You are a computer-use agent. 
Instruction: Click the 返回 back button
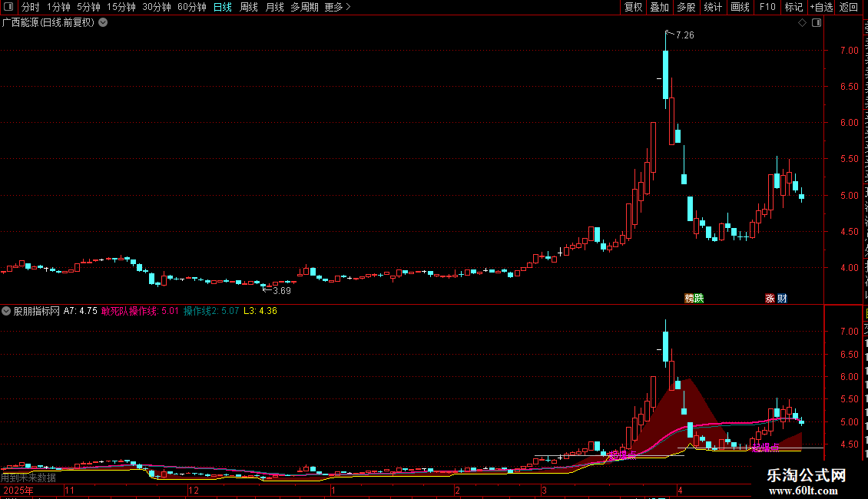pos(849,7)
